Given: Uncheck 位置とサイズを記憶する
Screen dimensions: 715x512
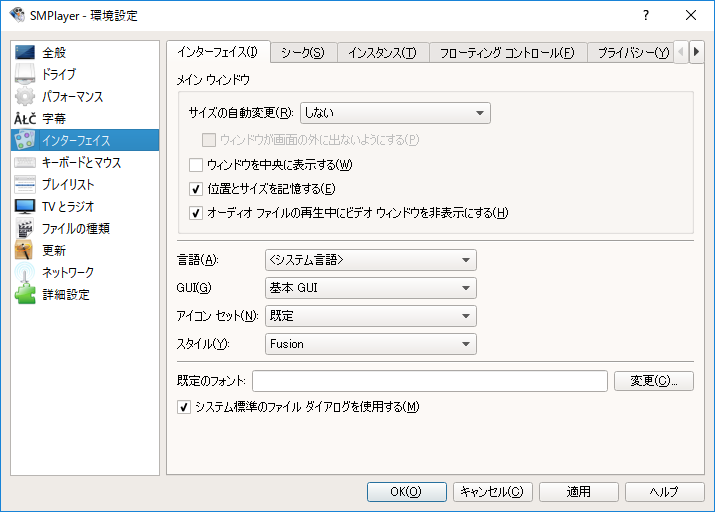Looking at the screenshot, I should point(197,188).
